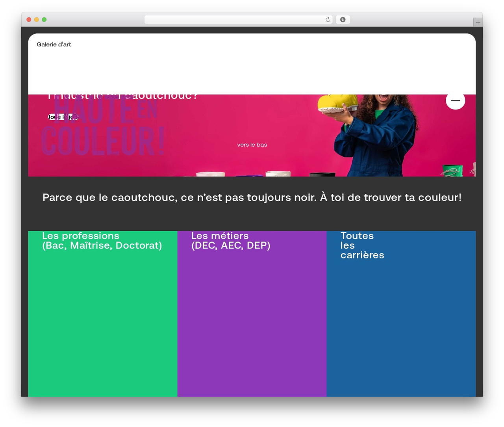Click the browser address bar
504x427 pixels.
point(238,20)
